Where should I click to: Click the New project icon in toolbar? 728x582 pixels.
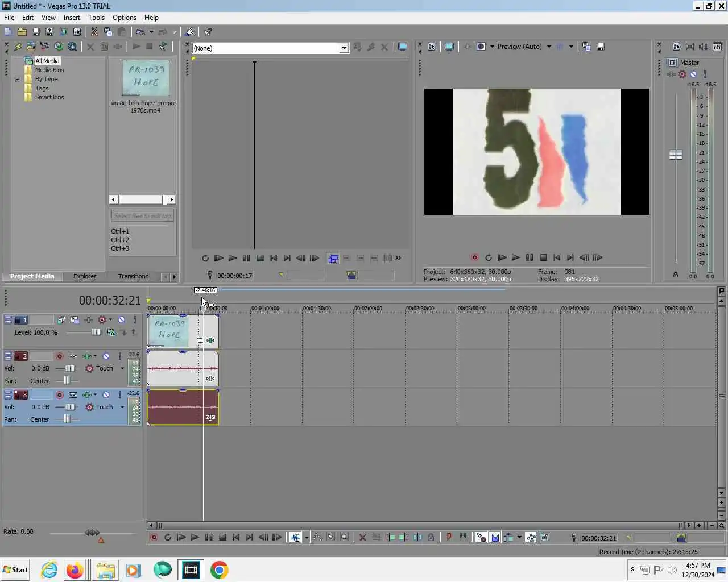coord(8,32)
